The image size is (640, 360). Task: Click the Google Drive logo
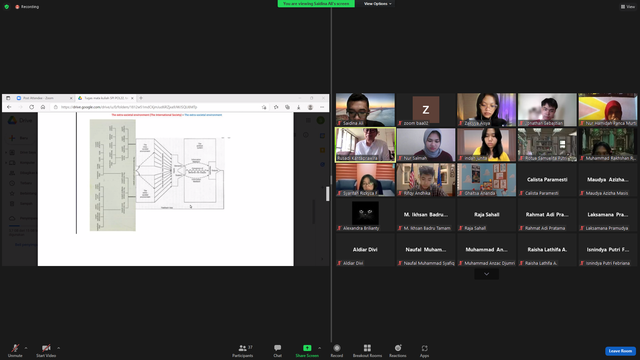pos(13,120)
